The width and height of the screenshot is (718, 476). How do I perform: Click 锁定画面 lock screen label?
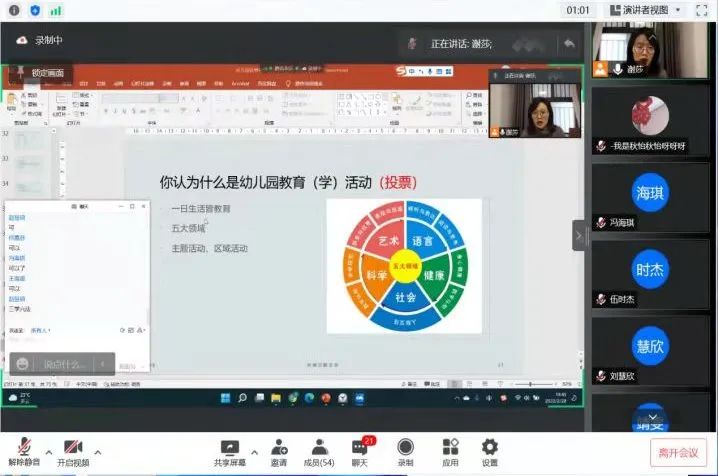(45, 73)
